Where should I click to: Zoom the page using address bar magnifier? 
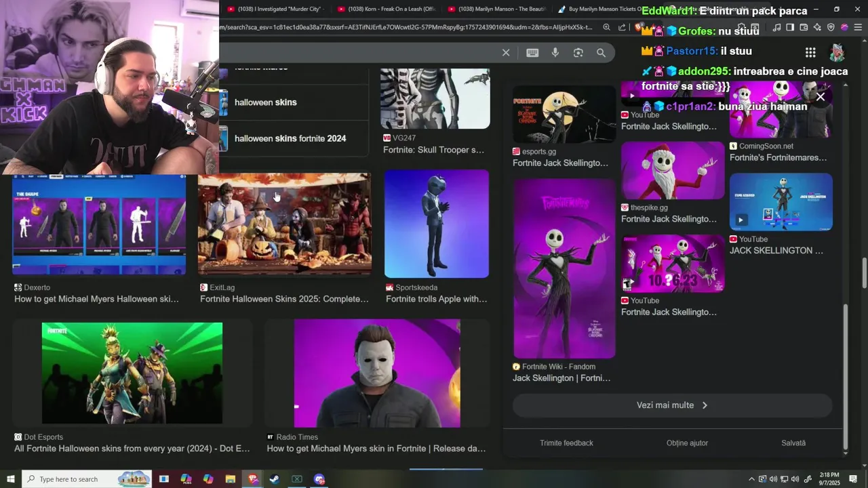click(606, 27)
